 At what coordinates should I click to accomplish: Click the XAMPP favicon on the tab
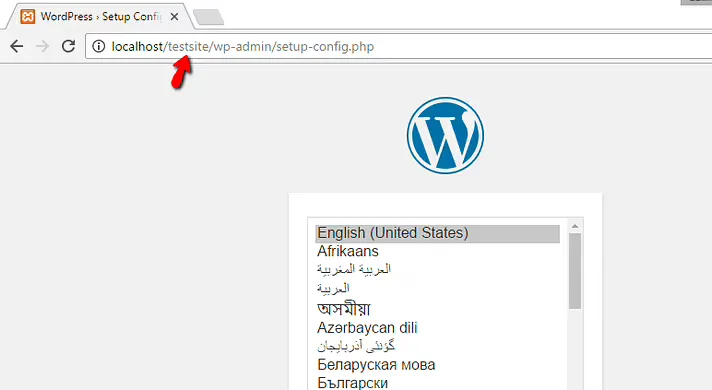tap(28, 17)
